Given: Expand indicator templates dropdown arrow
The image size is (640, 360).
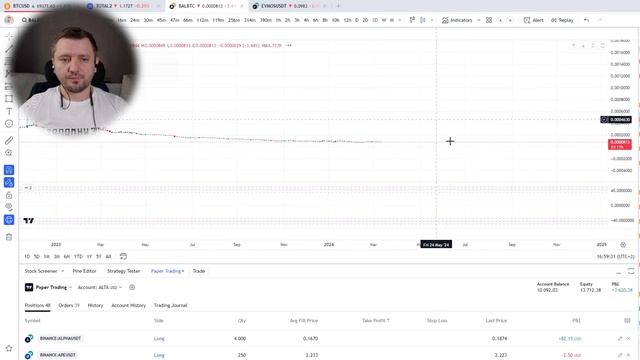Looking at the screenshot, I should 478,20.
